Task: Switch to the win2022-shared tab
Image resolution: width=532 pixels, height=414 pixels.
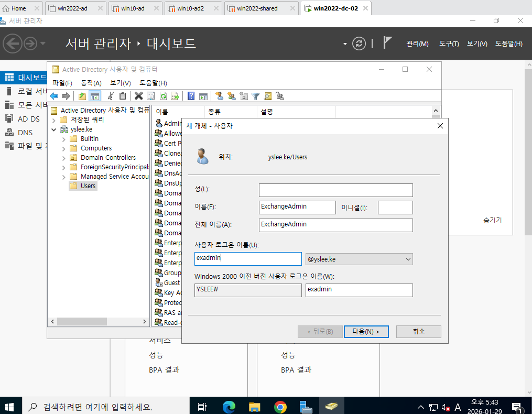Action: tap(260, 8)
